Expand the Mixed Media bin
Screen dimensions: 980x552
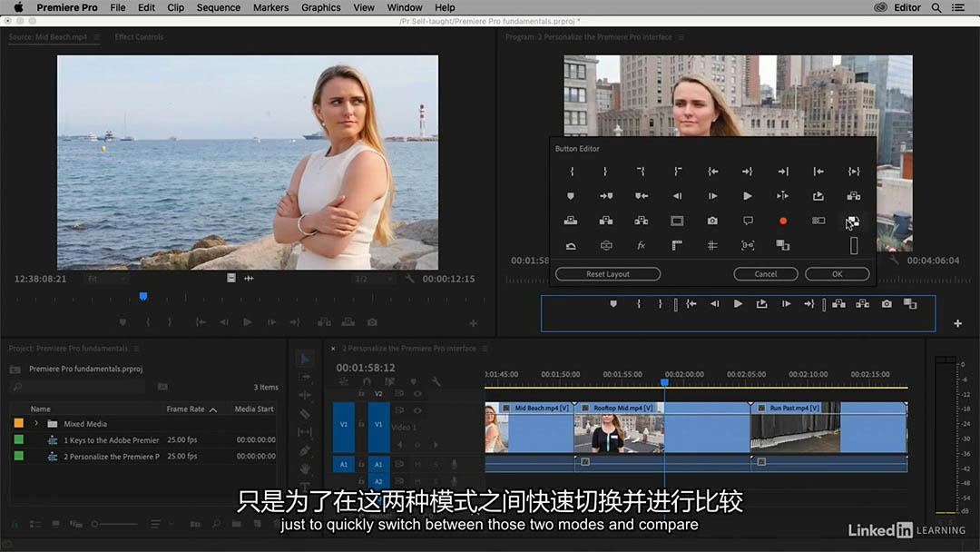36,424
